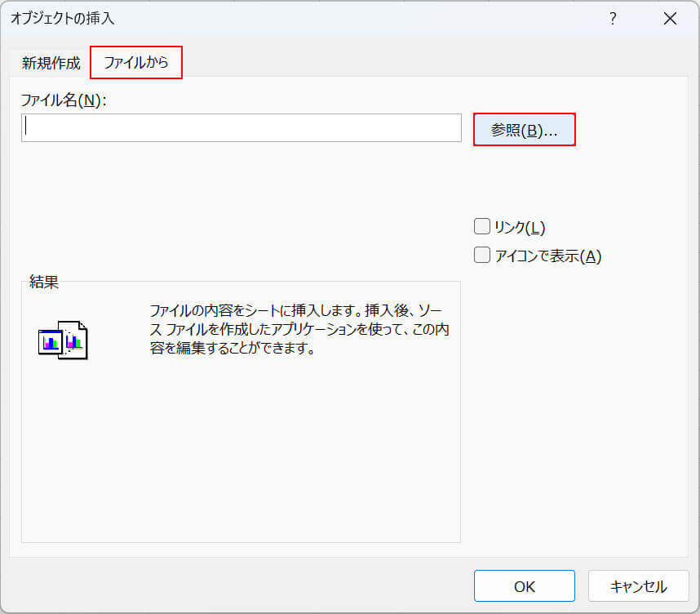Screen dimensions: 700x614
Task: Click the ファイル名 text input field
Action: pos(241,128)
